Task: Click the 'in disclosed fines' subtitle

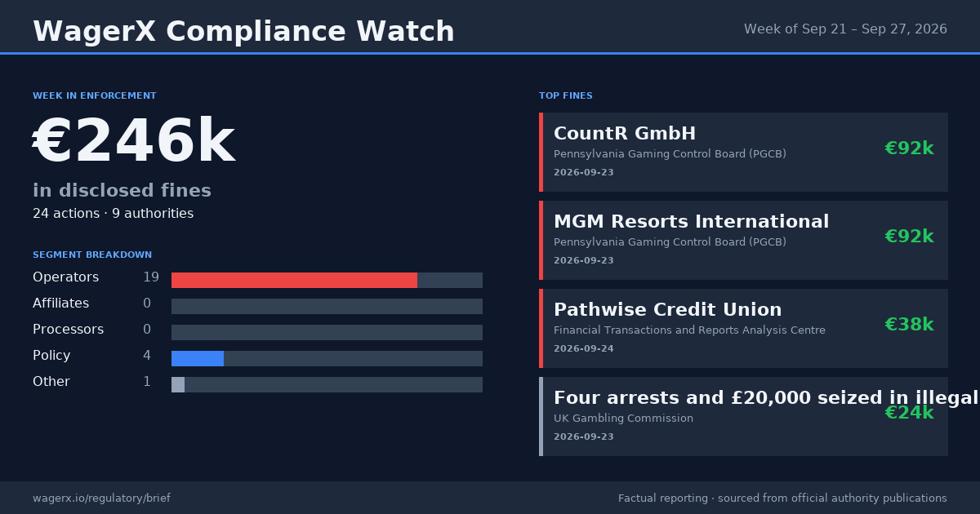Action: pyautogui.click(x=122, y=191)
